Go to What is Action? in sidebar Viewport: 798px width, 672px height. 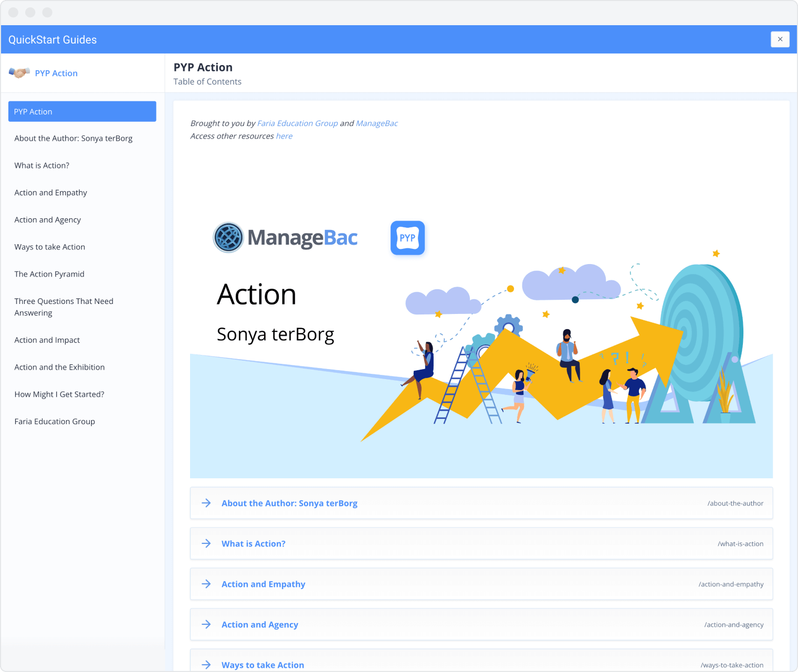point(42,165)
